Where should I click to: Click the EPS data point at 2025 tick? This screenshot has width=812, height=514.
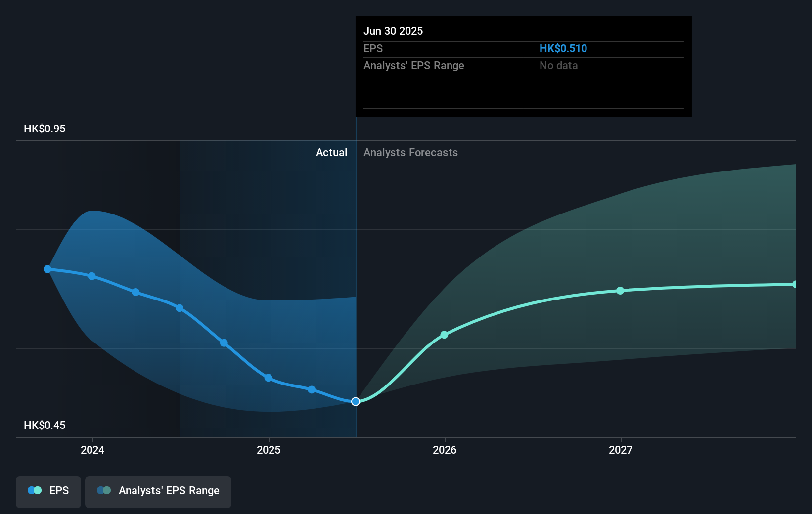pyautogui.click(x=268, y=378)
